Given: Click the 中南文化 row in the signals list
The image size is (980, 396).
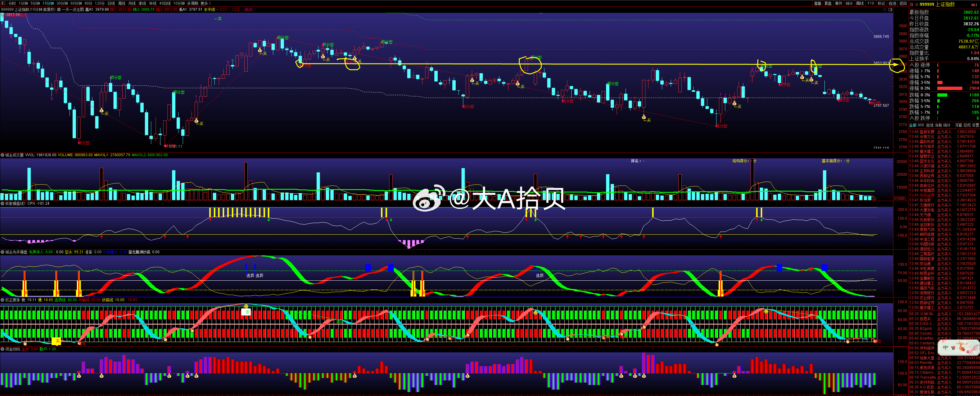Looking at the screenshot, I should tap(944, 137).
